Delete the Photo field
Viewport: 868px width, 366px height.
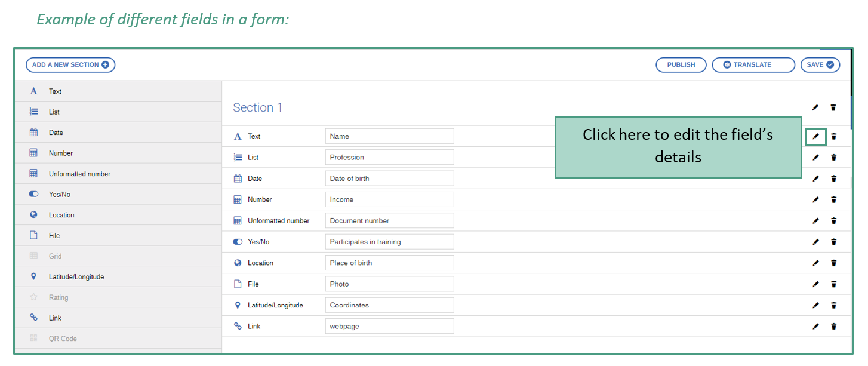[x=833, y=284]
